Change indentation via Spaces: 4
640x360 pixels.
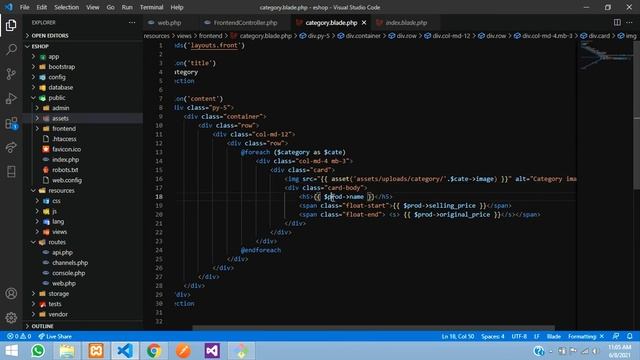(x=492, y=336)
